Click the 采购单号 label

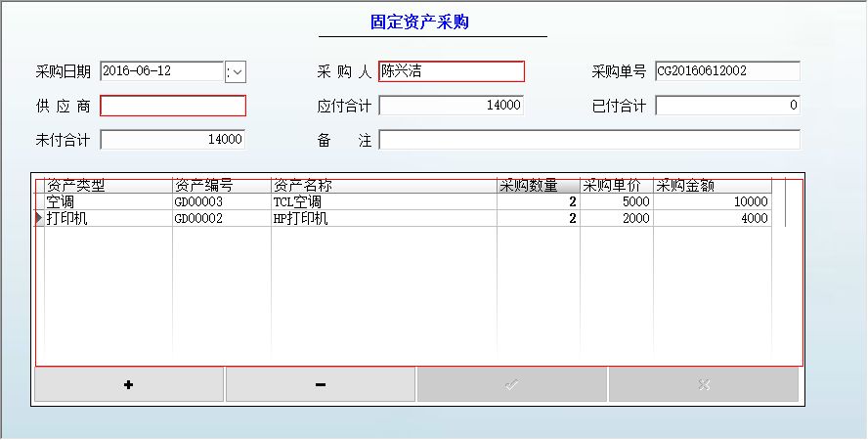point(619,72)
